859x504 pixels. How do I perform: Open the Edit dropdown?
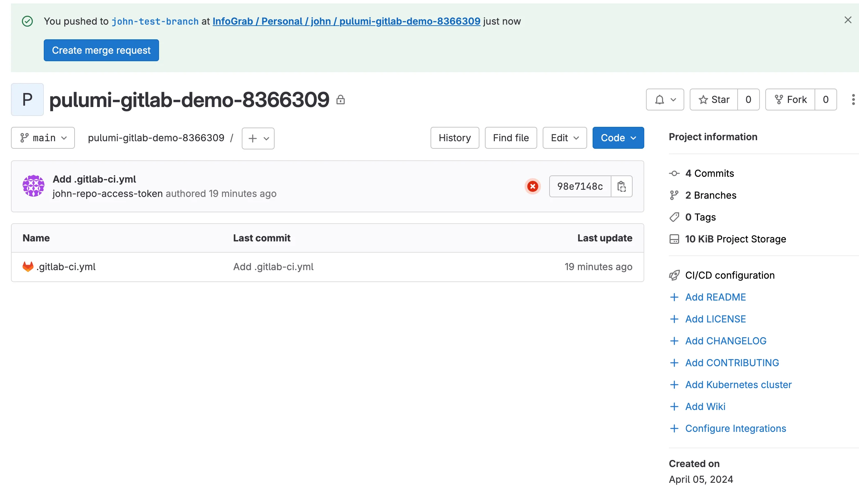coord(564,138)
